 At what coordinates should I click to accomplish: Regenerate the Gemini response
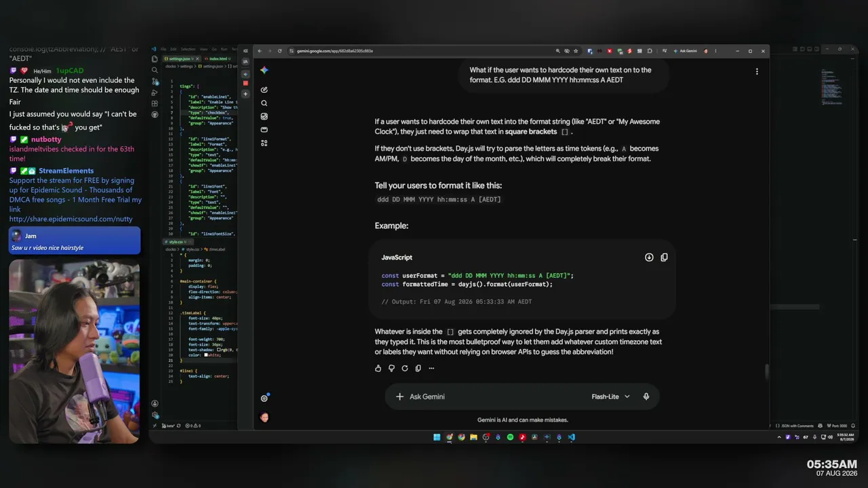tap(405, 368)
